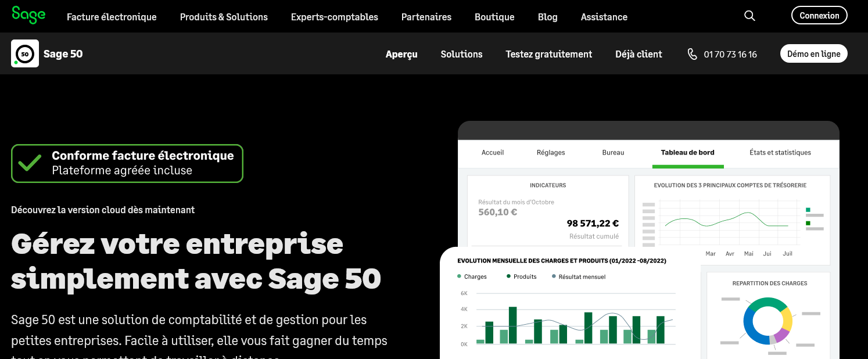Click phone number 01 70 73 16 16
868x359 pixels.
click(730, 54)
